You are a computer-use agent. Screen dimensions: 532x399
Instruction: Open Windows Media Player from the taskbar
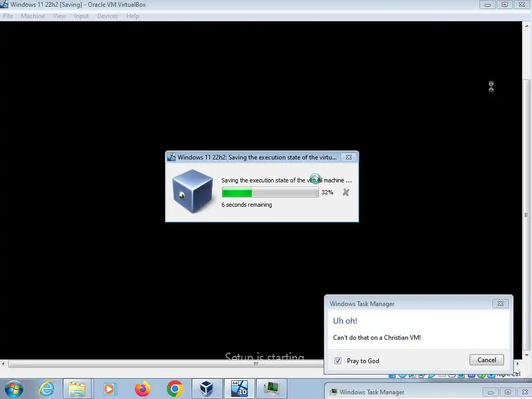(109, 389)
